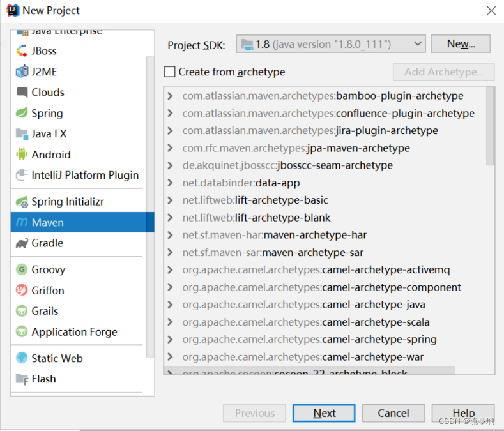
Task: Select camel-archetype-scala archetype row
Action: pos(325,322)
